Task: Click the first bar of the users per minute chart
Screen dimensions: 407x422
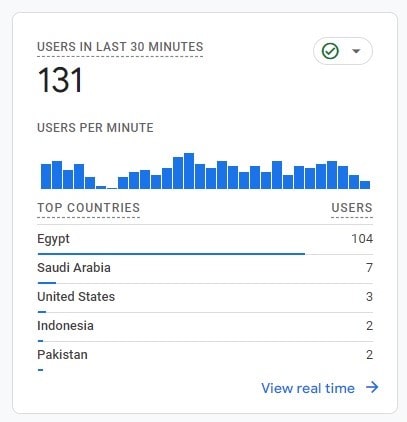Action: [46, 176]
